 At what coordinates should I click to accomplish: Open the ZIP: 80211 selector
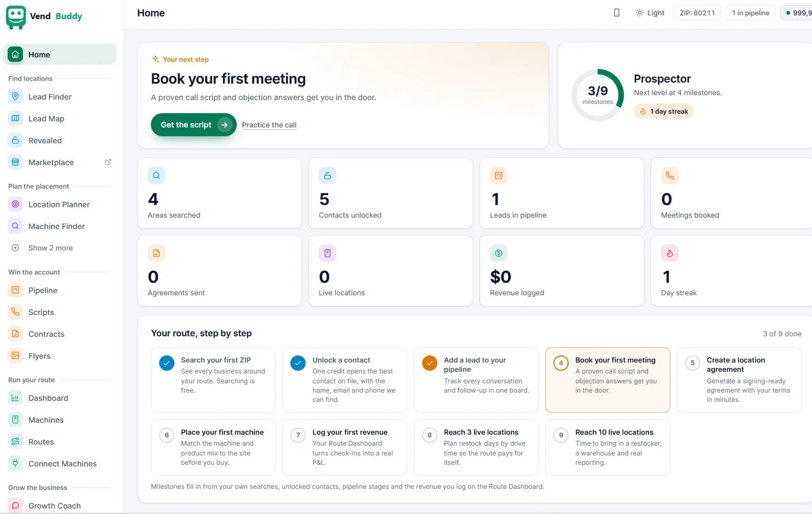coord(697,13)
